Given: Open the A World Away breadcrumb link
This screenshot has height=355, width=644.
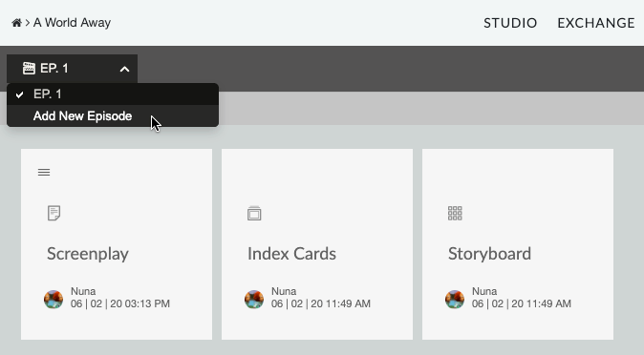Looking at the screenshot, I should pos(72,23).
